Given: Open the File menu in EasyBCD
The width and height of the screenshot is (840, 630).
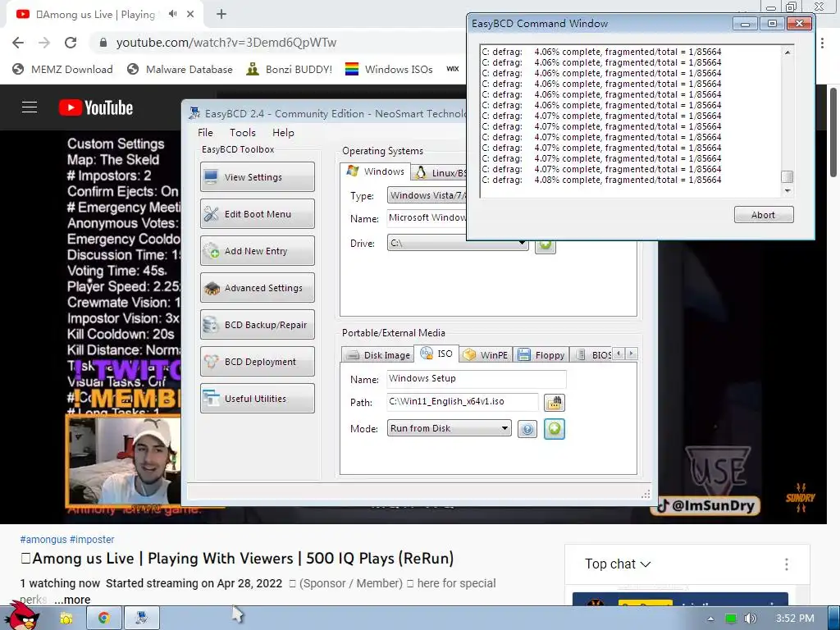Looking at the screenshot, I should [x=205, y=132].
